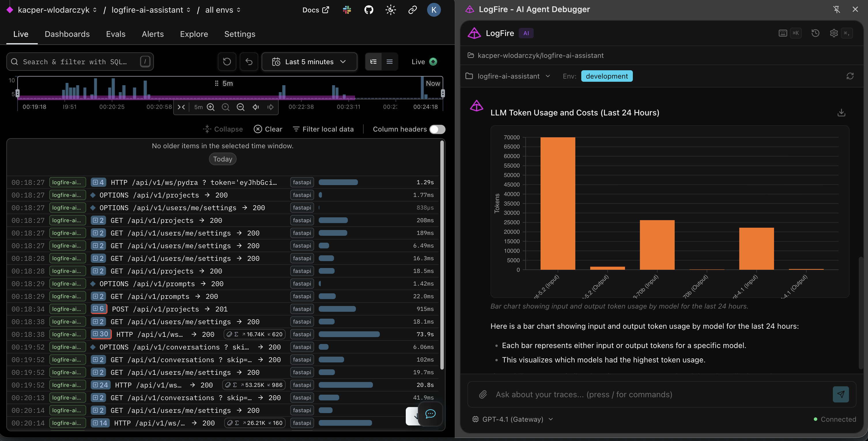Screen dimensions: 868x441
Task: Toggle the light/dark theme sun icon
Action: [x=390, y=10]
